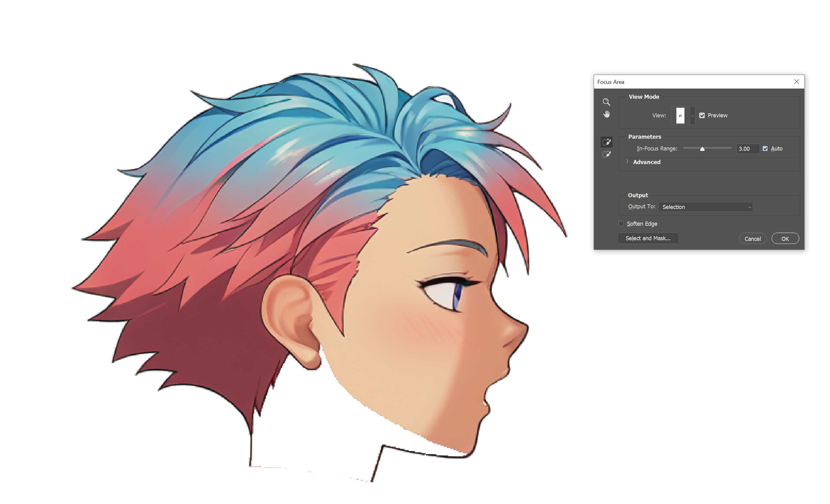This screenshot has height=504, width=830.
Task: Select the Focus Area Add tool
Action: pos(606,142)
